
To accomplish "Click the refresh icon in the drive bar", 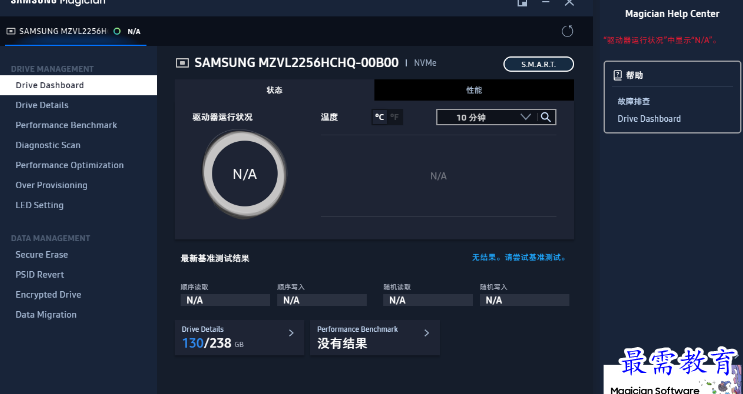I will point(567,31).
